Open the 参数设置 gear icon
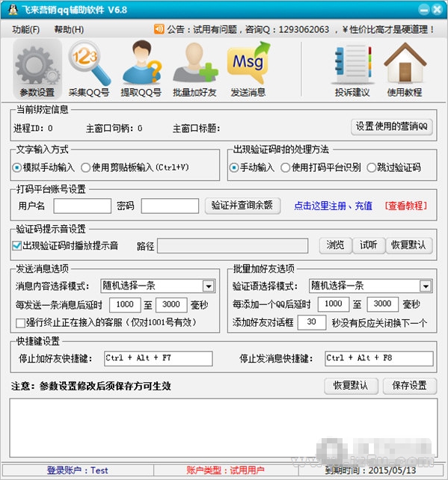Viewport: 448px width, 480px height. pyautogui.click(x=37, y=70)
